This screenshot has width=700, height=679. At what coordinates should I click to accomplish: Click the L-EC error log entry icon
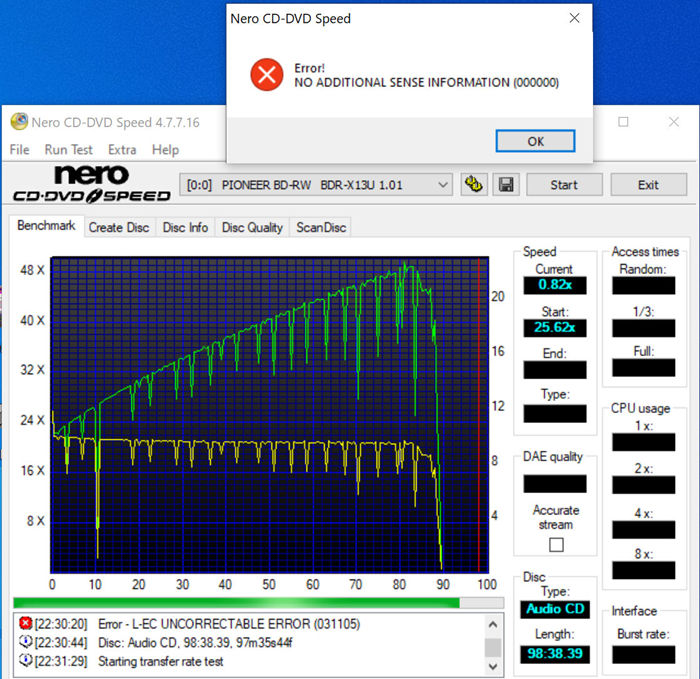[x=25, y=624]
